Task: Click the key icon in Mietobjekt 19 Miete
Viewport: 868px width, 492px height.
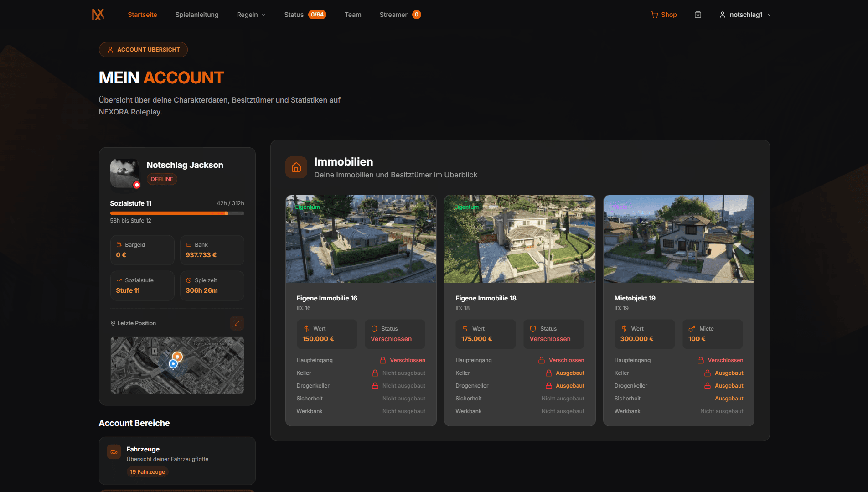Action: click(x=692, y=329)
